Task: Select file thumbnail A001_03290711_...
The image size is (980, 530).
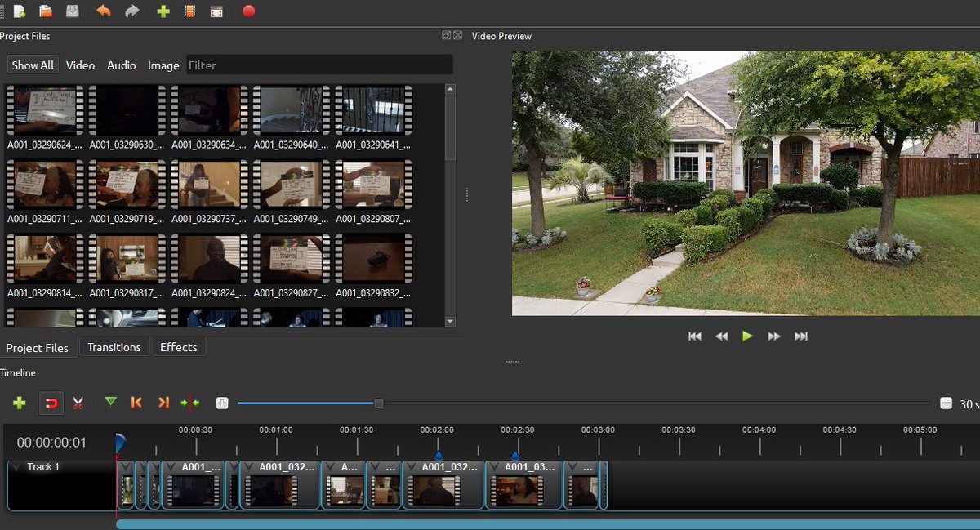Action: (45, 184)
